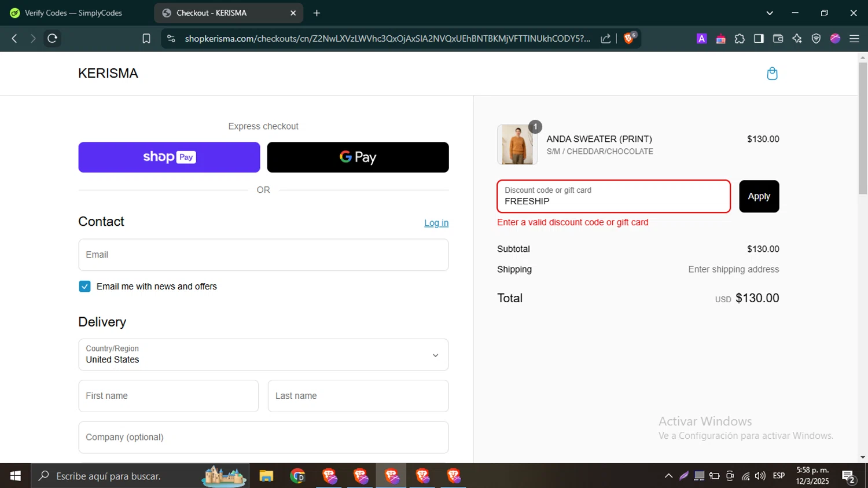Open Brave Shields lion icon

[x=629, y=38]
